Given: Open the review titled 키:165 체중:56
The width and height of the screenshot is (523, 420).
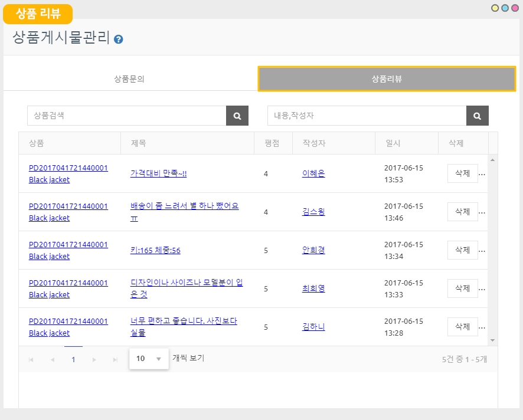Looking at the screenshot, I should click(x=155, y=250).
